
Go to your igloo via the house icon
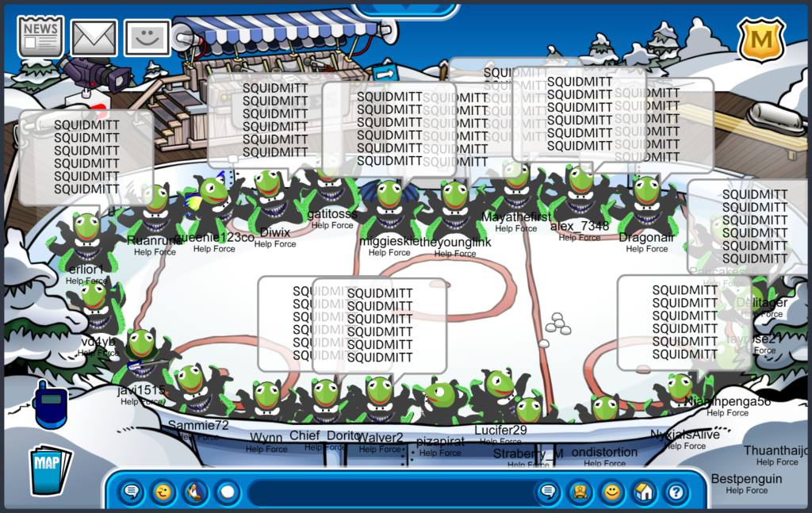point(643,492)
